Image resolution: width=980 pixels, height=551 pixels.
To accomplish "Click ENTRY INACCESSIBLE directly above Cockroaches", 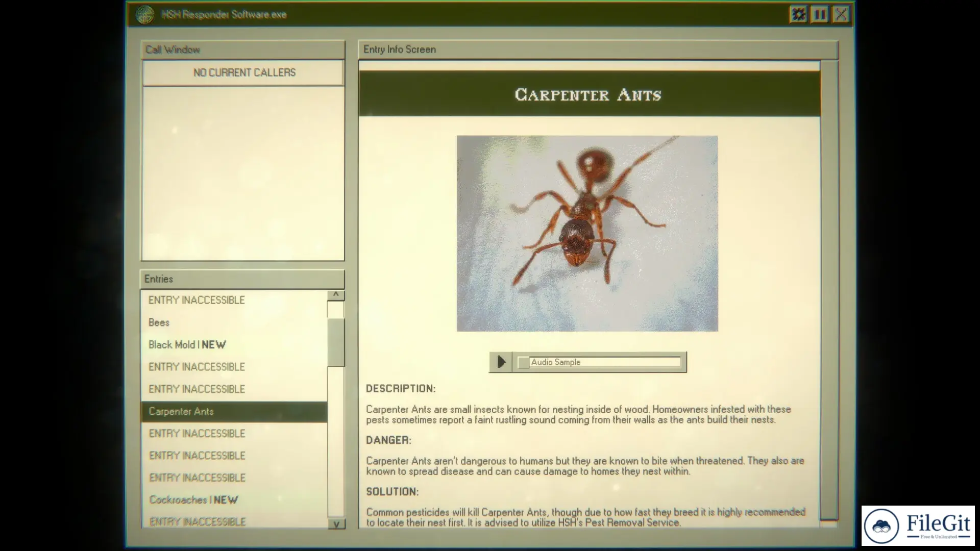I will 234,478.
